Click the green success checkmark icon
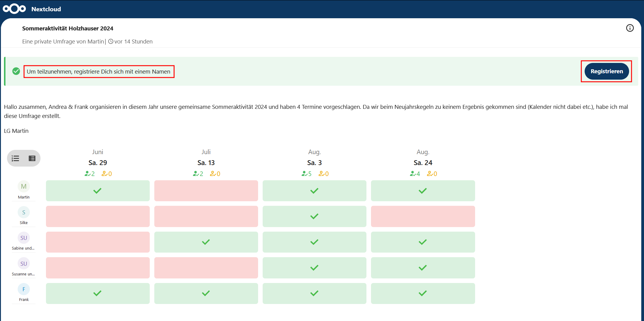Image resolution: width=644 pixels, height=321 pixels. (x=16, y=71)
